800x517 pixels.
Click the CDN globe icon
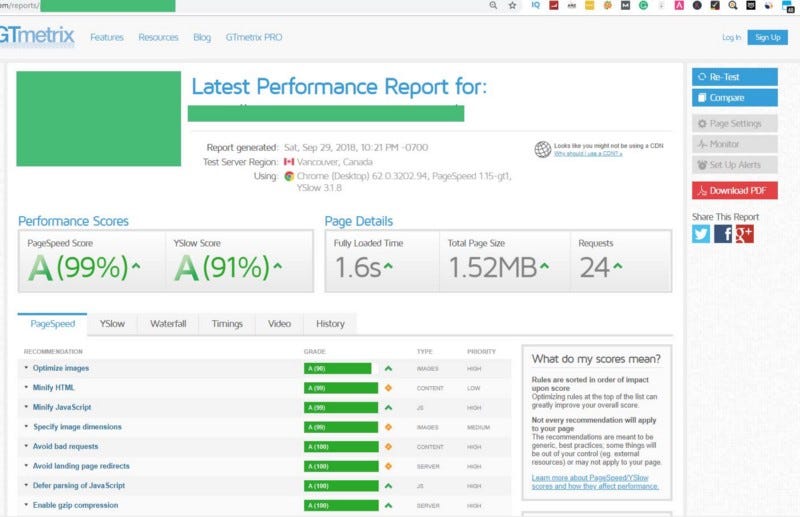542,149
